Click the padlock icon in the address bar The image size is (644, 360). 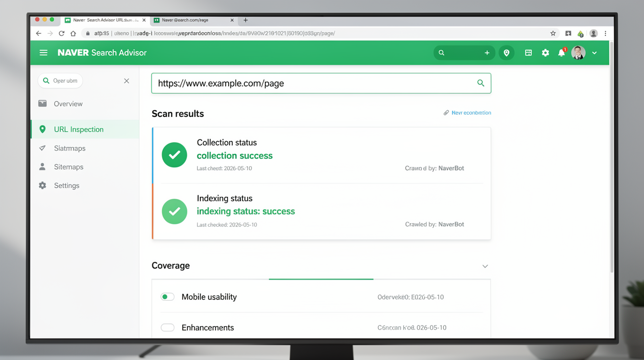[88, 34]
